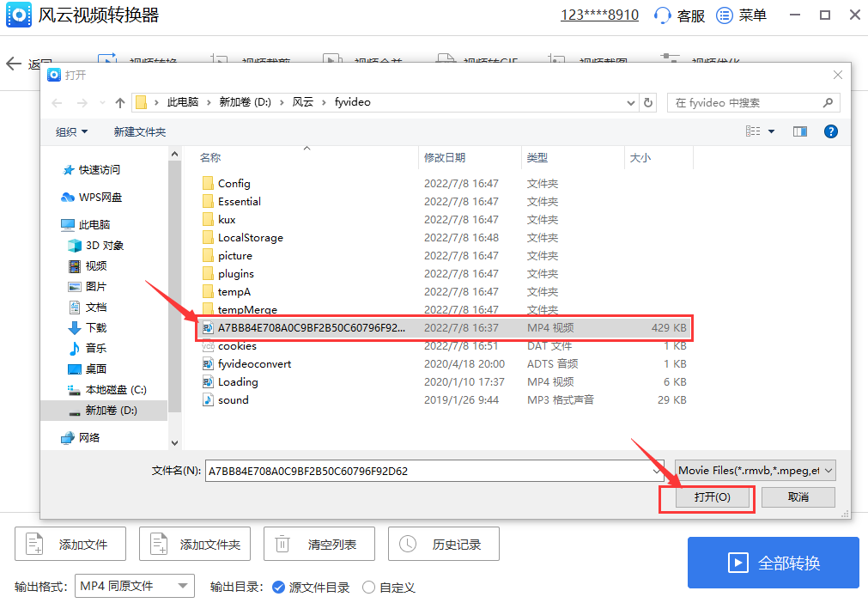Screen dimensions: 868x603
Task: Click the 打开(O) button
Action: pos(712,497)
